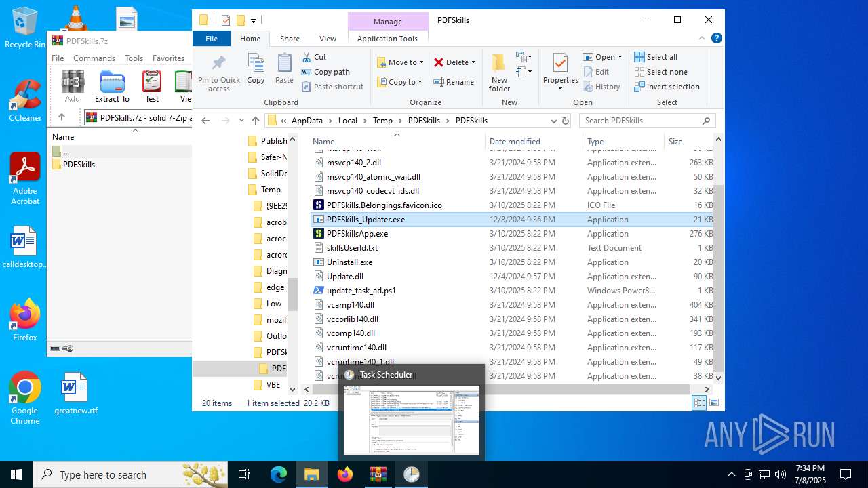Click Local in address breadcrumb
868x488 pixels.
[347, 121]
